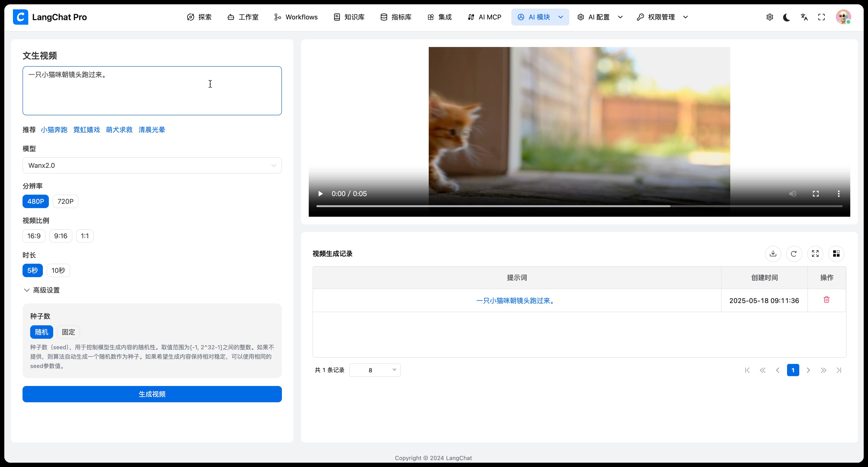Open the 探索 nav item
The height and width of the screenshot is (467, 868).
pyautogui.click(x=199, y=17)
